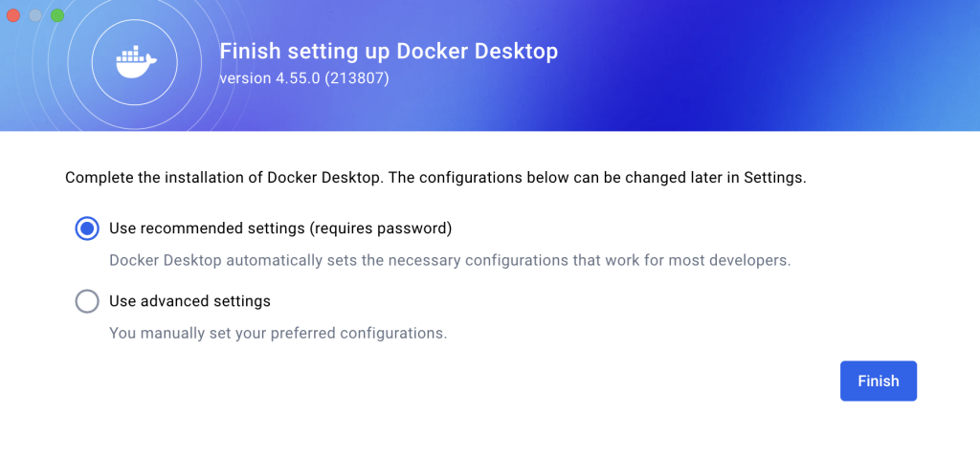Click the Finish button
Screen dimensions: 980x458
(x=878, y=381)
